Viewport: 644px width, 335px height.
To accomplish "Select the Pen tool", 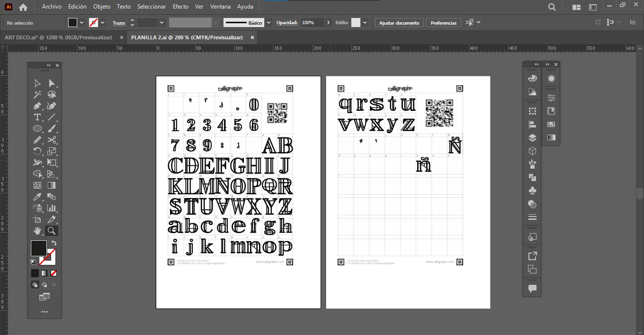I will [37, 106].
